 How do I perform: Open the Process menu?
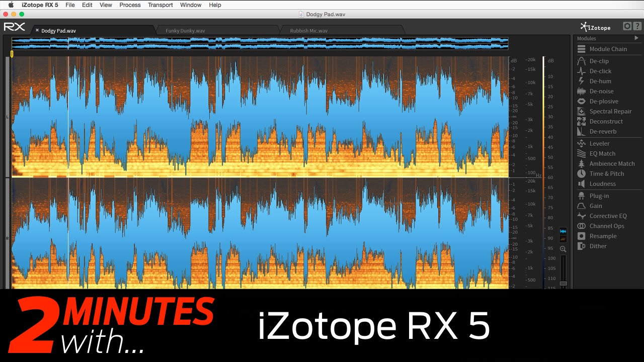(130, 5)
